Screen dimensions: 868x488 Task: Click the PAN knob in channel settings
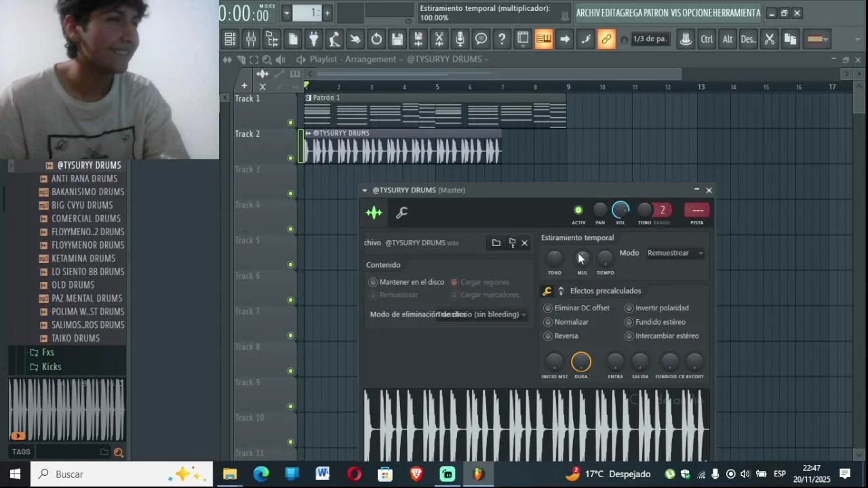[x=600, y=211]
